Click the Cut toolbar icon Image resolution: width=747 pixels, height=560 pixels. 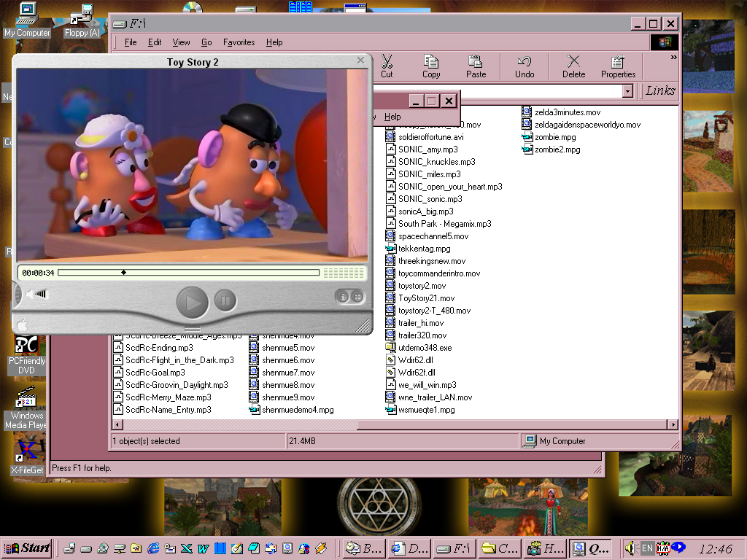[387, 66]
